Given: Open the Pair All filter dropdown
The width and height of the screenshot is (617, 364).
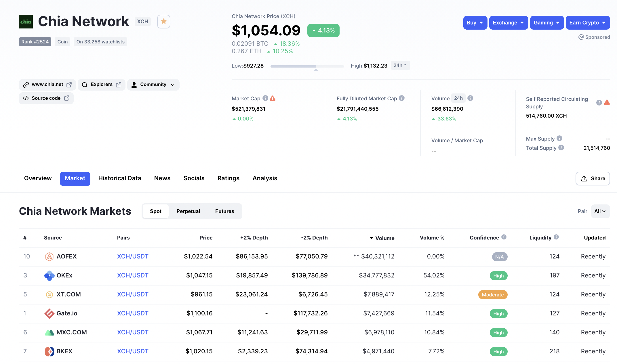Looking at the screenshot, I should pos(600,211).
